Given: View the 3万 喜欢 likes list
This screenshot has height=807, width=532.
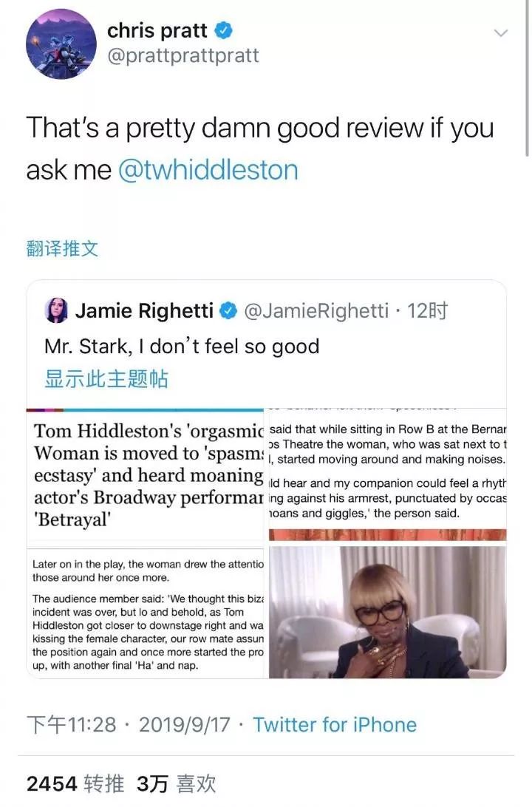Looking at the screenshot, I should (176, 784).
